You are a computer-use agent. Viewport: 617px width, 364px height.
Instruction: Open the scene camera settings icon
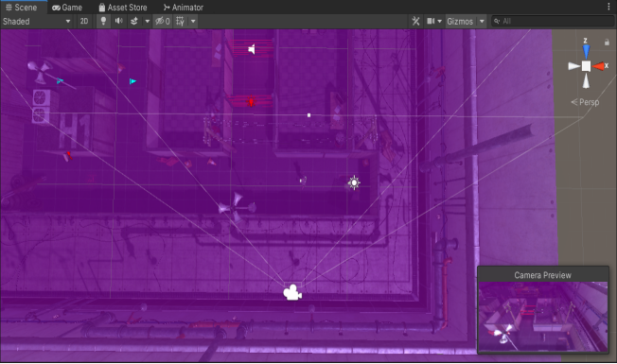tap(431, 21)
